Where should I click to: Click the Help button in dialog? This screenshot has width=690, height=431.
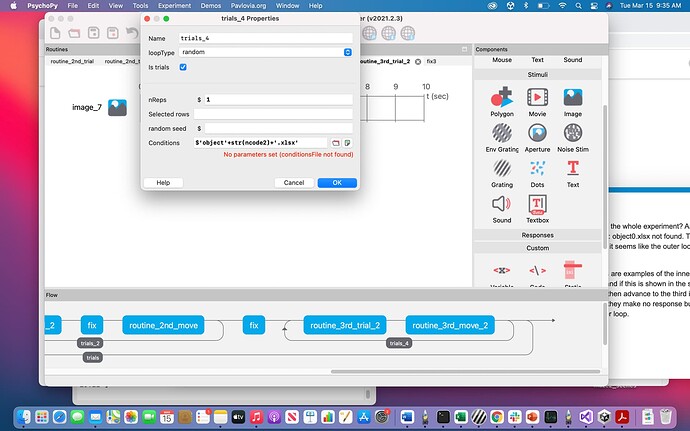click(x=163, y=183)
